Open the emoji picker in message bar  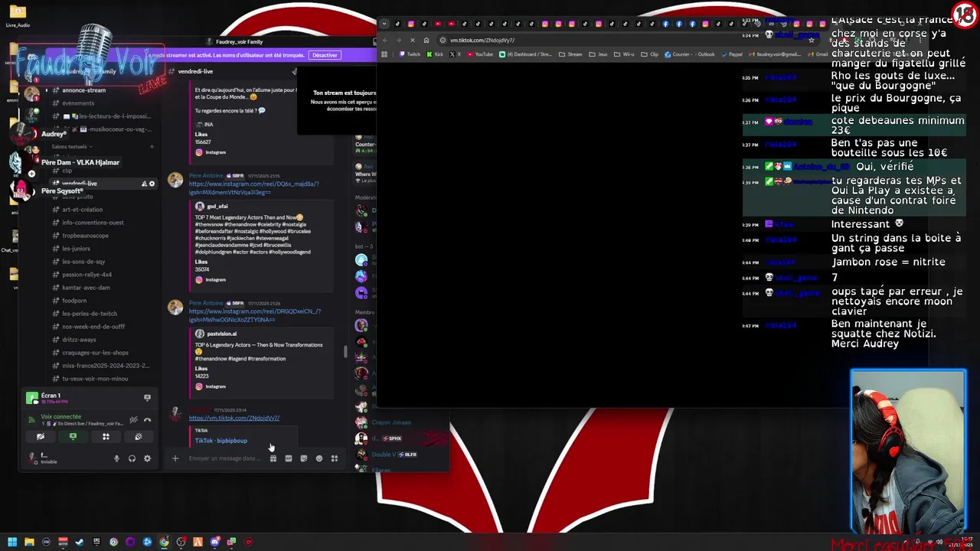pos(318,458)
